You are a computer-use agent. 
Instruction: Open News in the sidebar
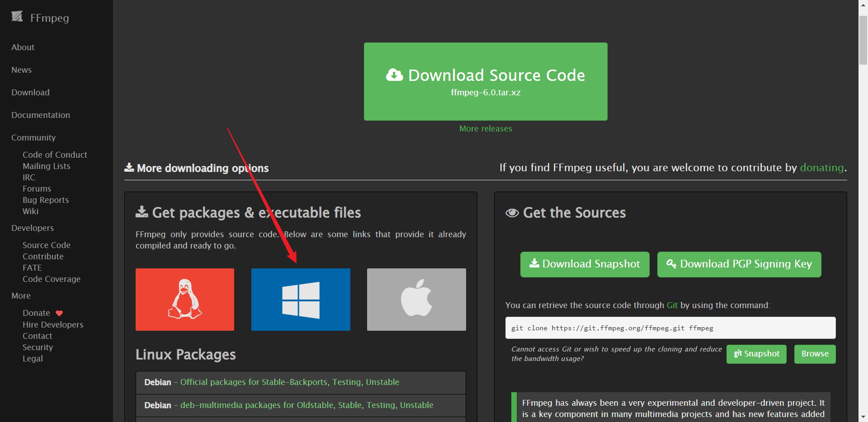(21, 70)
